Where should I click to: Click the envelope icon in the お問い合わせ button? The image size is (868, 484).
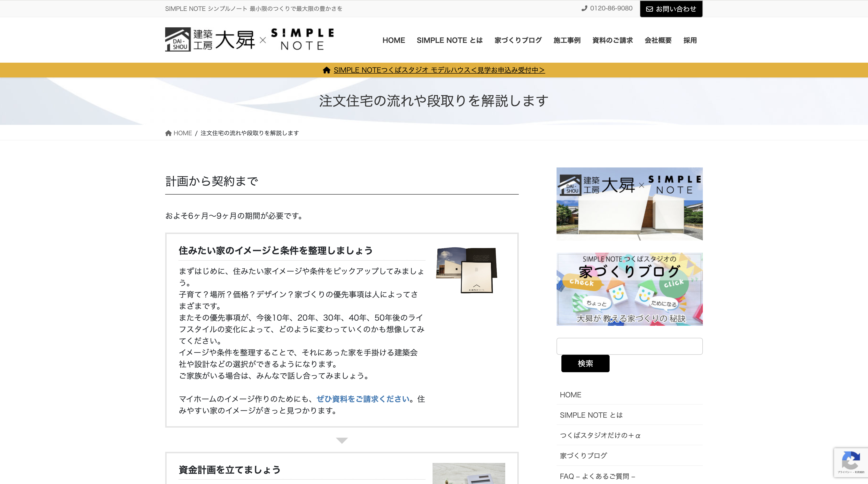649,9
